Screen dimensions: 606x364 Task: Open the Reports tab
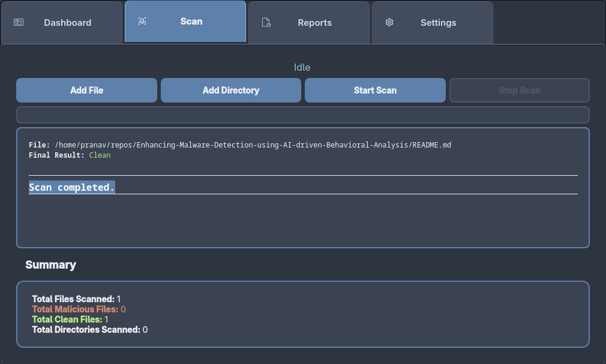[x=314, y=22]
